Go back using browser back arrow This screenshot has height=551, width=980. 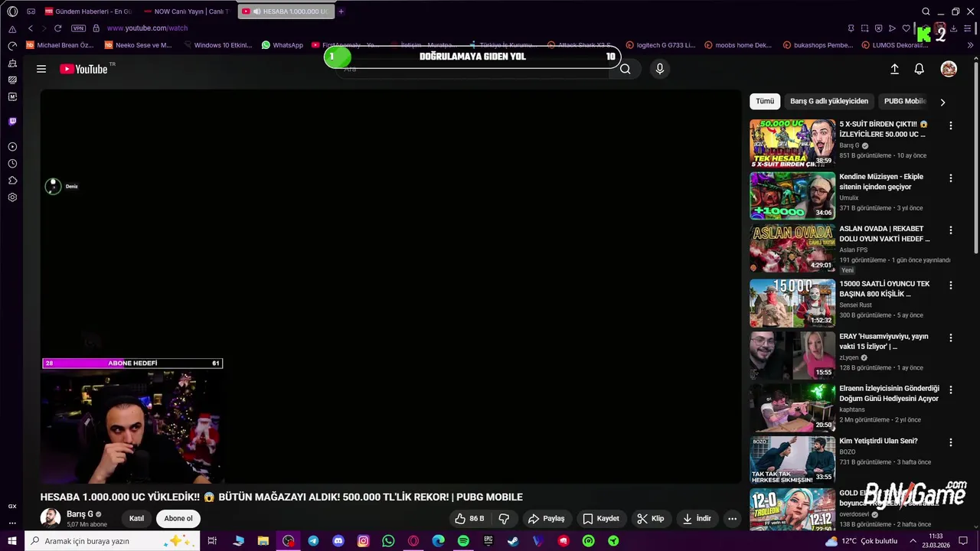click(x=31, y=28)
